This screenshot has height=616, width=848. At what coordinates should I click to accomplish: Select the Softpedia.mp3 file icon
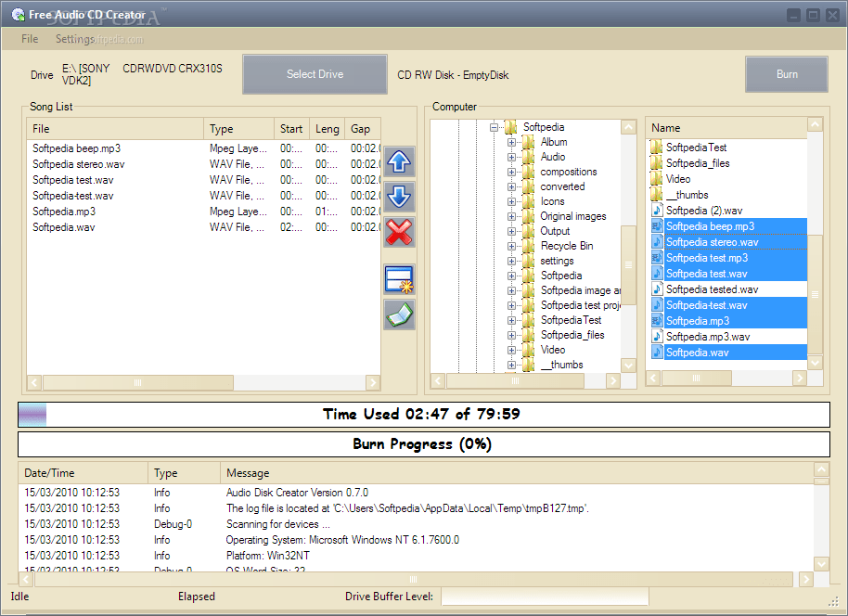(660, 321)
